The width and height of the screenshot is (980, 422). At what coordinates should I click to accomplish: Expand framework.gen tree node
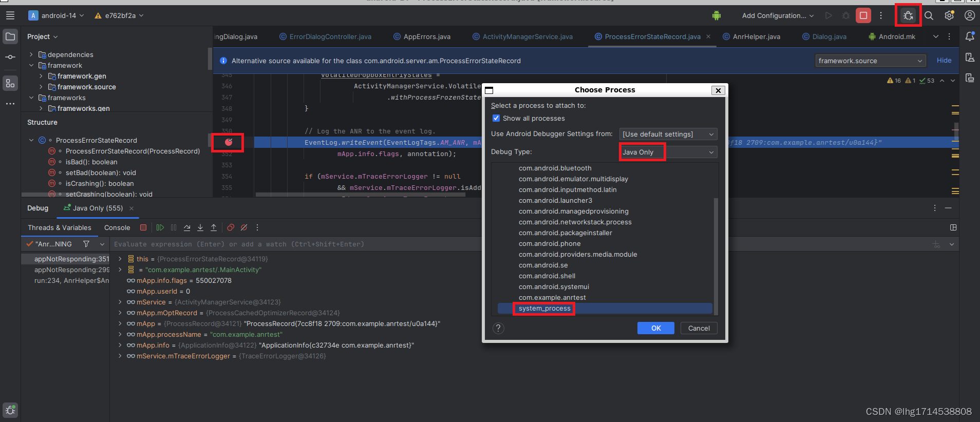pyautogui.click(x=41, y=76)
